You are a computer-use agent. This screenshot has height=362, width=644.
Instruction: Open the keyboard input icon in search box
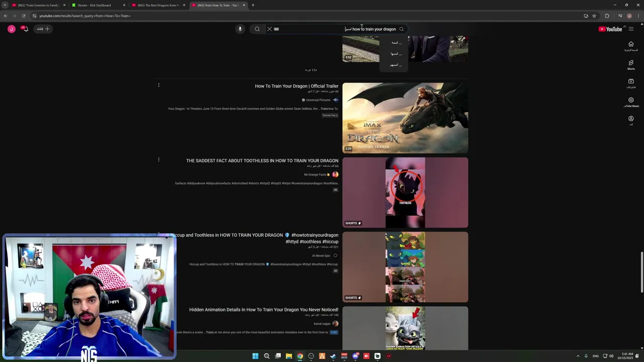click(276, 29)
